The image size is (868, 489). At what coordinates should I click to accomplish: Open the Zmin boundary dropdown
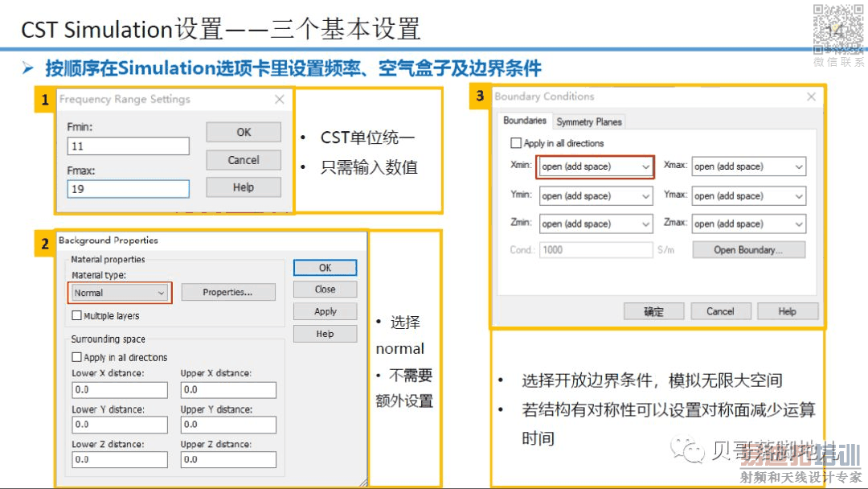tap(596, 224)
